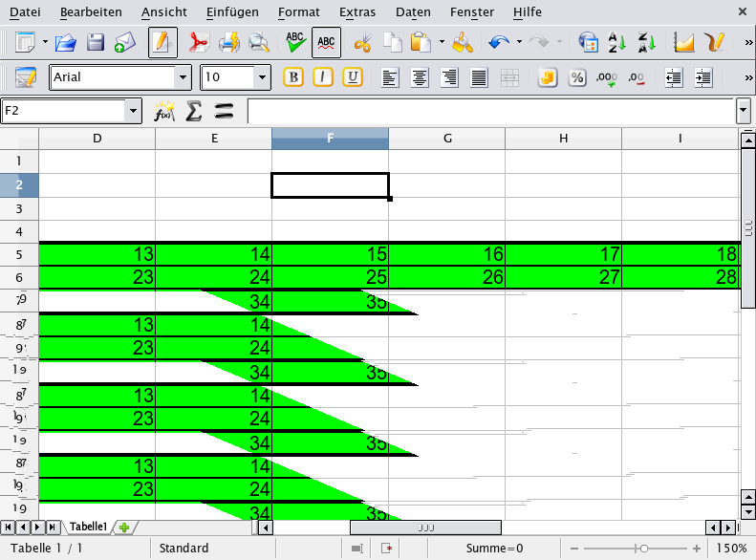
Task: Toggle AutoSpellcheck on or off
Action: point(326,42)
